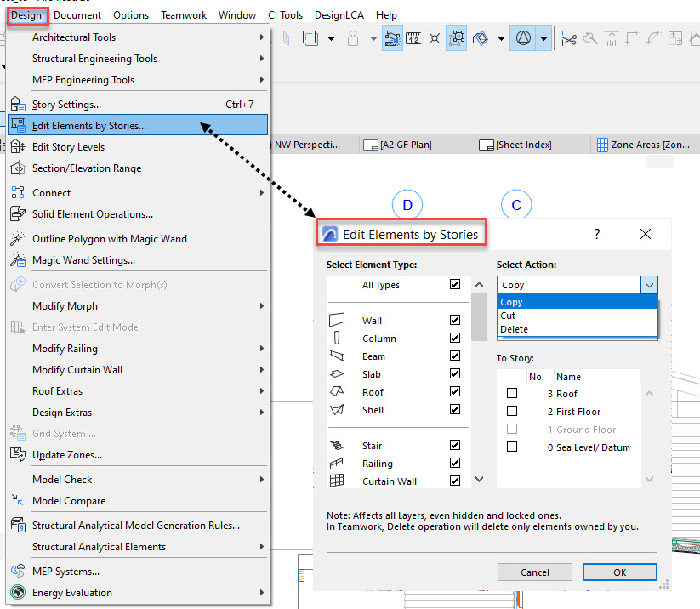Check story 2 First Floor as target
This screenshot has height=609, width=700.
coord(512,411)
